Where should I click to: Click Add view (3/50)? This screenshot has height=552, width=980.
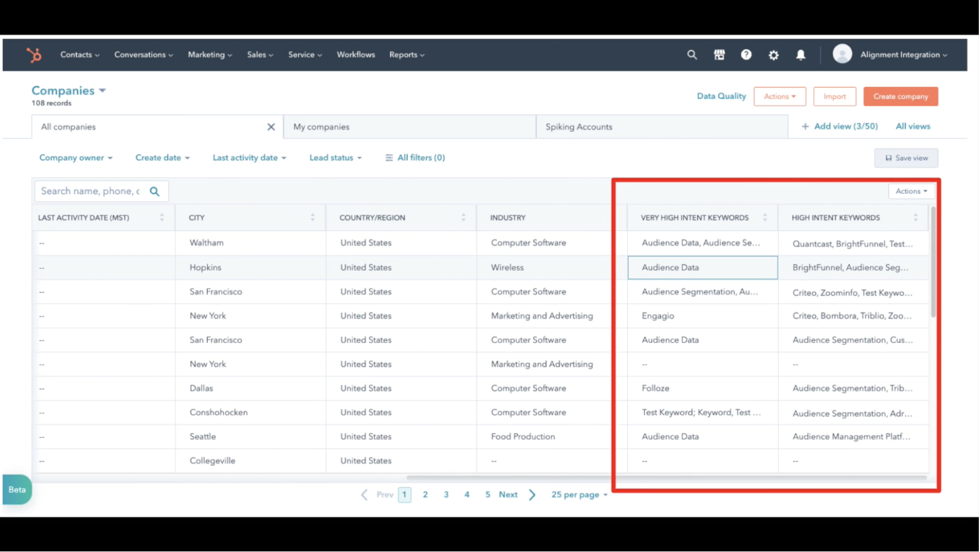click(x=841, y=127)
